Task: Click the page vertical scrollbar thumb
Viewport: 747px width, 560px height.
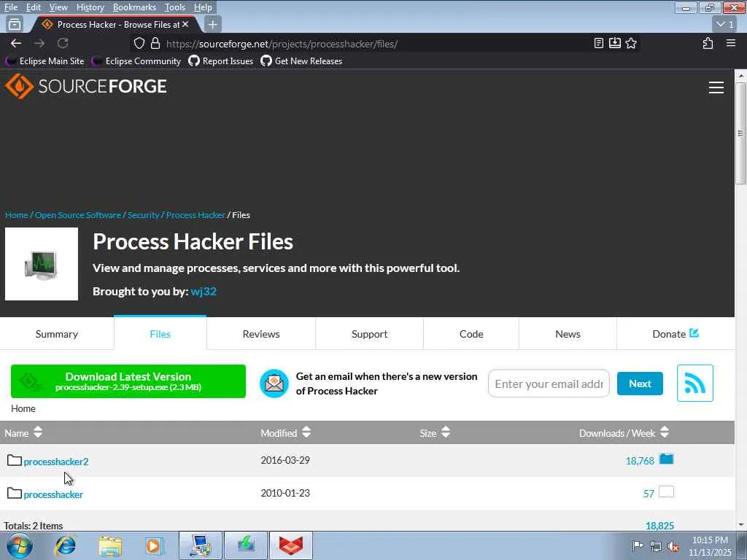Action: click(x=740, y=133)
